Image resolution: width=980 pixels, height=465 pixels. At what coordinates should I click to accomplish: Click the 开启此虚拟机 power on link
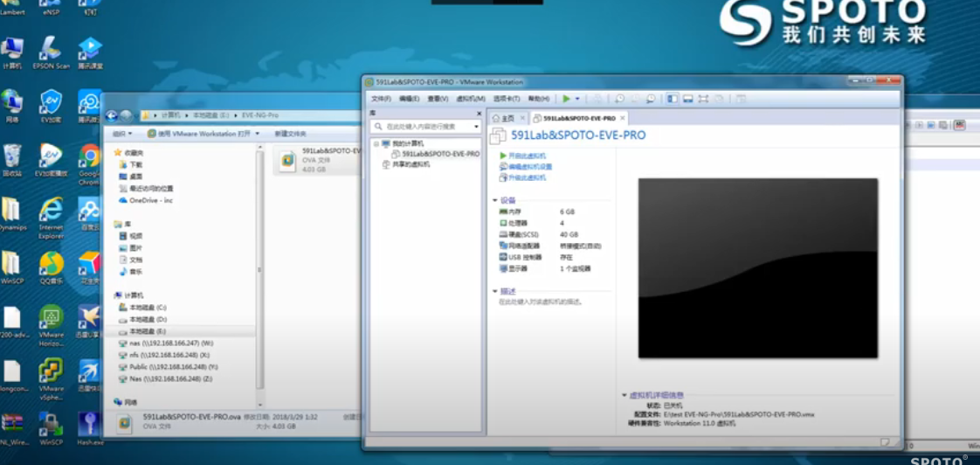(x=522, y=156)
